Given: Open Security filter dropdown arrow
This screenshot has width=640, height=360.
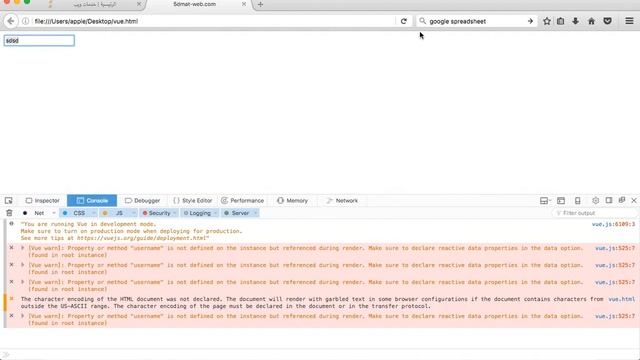Looking at the screenshot, I should (x=175, y=213).
